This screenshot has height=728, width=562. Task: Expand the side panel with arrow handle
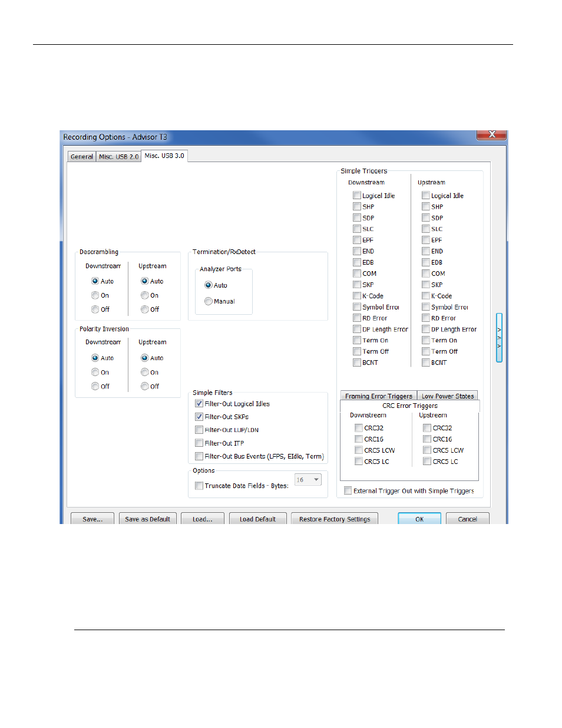(x=499, y=338)
